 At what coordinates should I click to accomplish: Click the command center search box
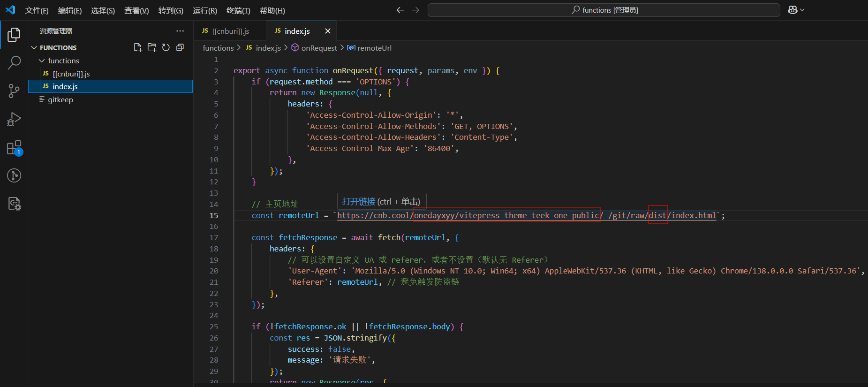(x=604, y=10)
